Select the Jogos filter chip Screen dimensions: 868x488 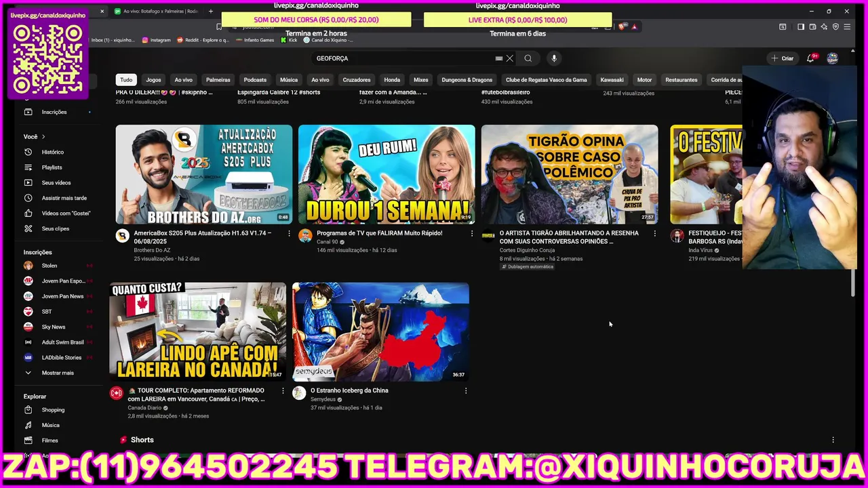[153, 80]
